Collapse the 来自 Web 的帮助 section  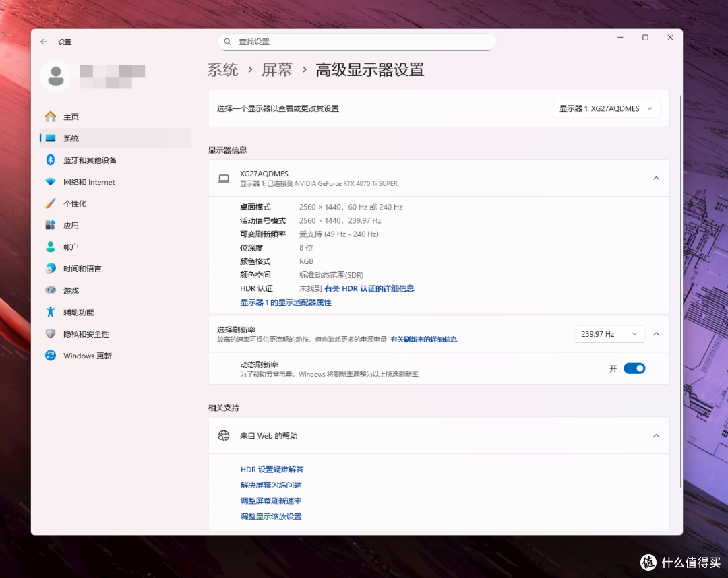(656, 436)
